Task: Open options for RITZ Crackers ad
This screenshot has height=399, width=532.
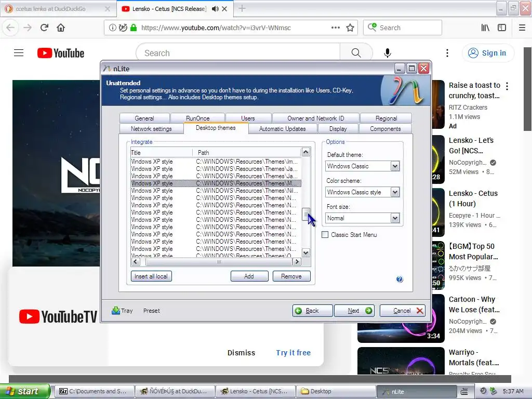Action: click(x=507, y=86)
